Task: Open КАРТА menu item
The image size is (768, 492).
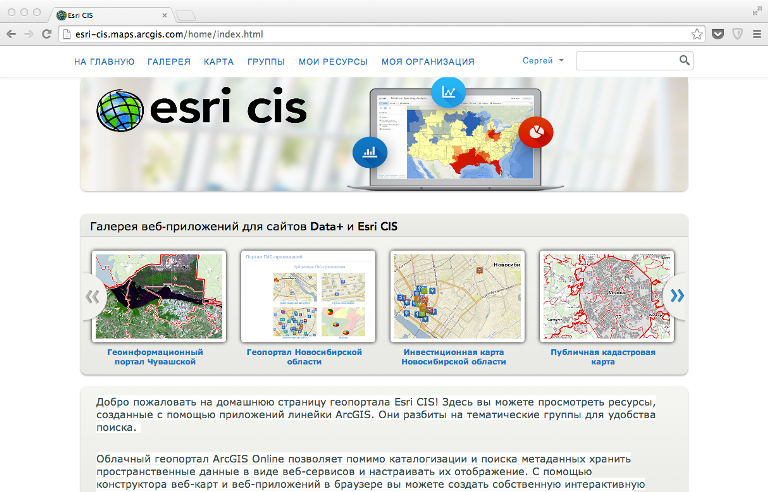Action: 219,62
